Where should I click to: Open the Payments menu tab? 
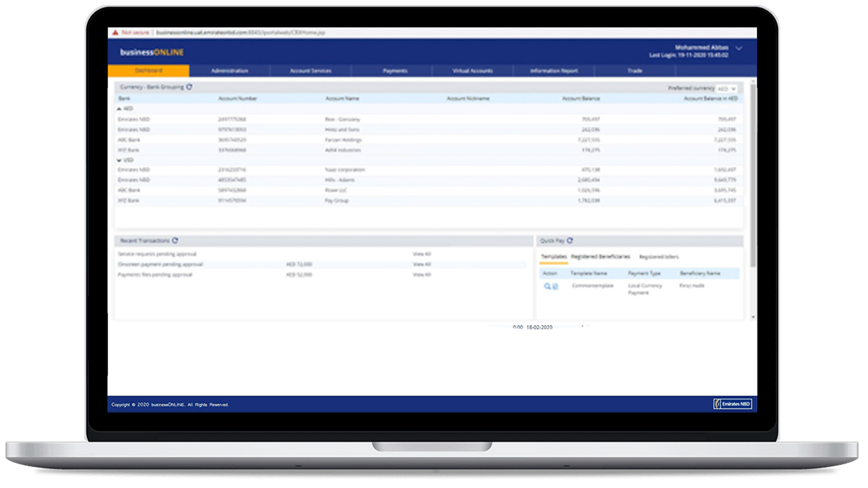click(395, 71)
